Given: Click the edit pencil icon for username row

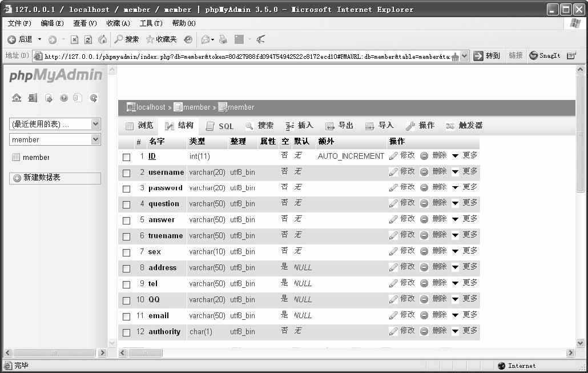Looking at the screenshot, I should point(393,172).
